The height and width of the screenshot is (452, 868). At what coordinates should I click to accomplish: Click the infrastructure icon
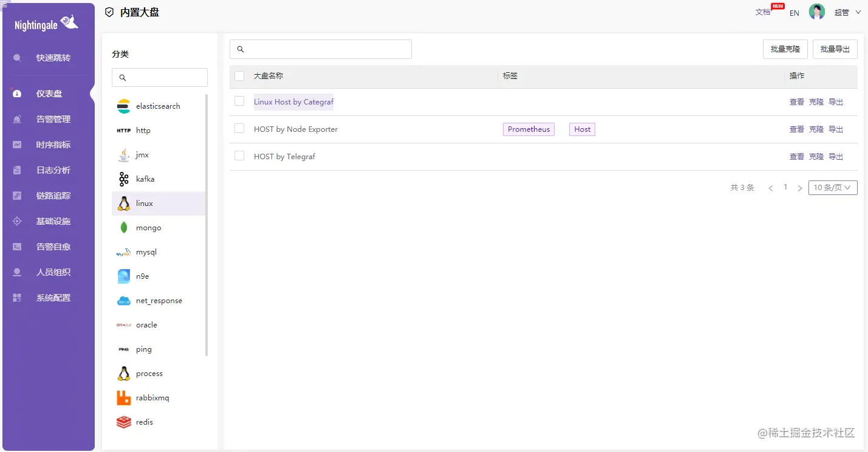(17, 221)
